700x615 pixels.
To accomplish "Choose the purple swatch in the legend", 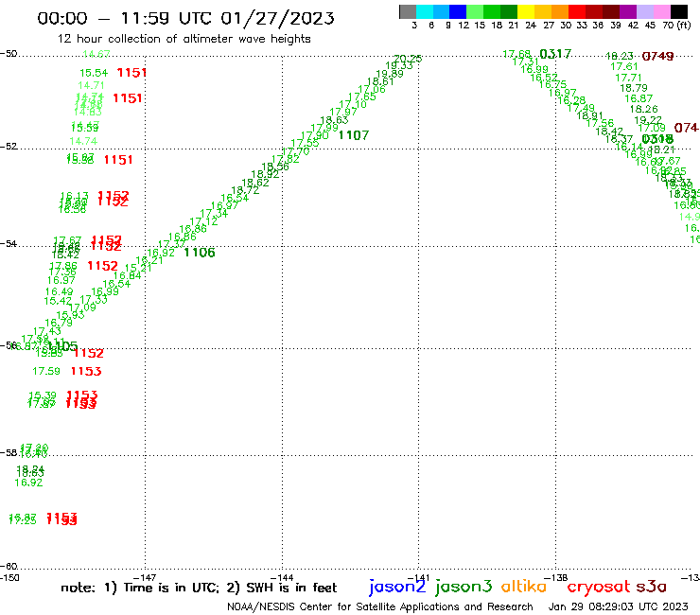I will point(628,11).
